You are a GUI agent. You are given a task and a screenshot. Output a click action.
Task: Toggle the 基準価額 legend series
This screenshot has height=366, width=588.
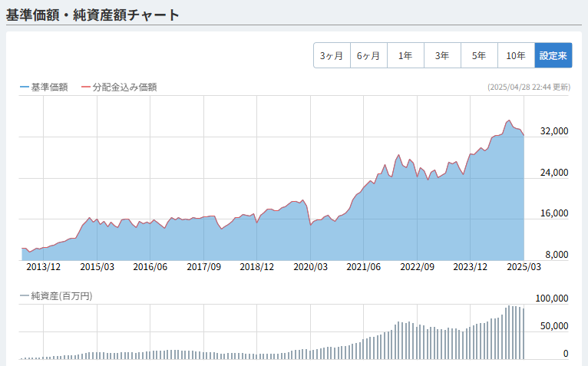pos(44,87)
